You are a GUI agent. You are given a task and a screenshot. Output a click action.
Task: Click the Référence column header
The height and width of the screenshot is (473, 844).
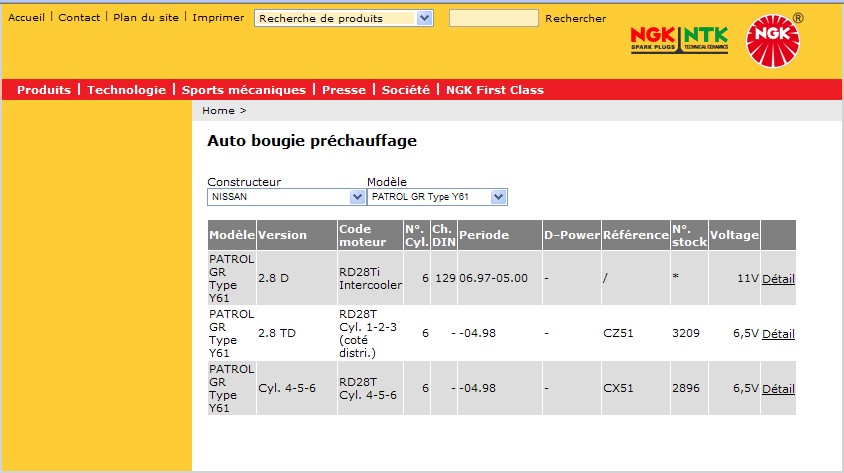click(636, 235)
